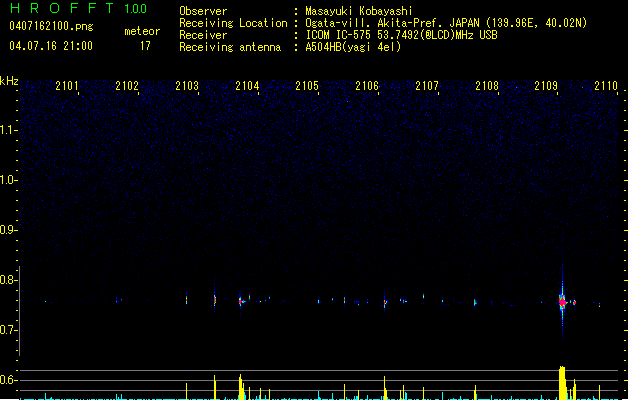Screen dimensions: 629x400
Task: Click the Receiving antenna label
Action: 230,47
